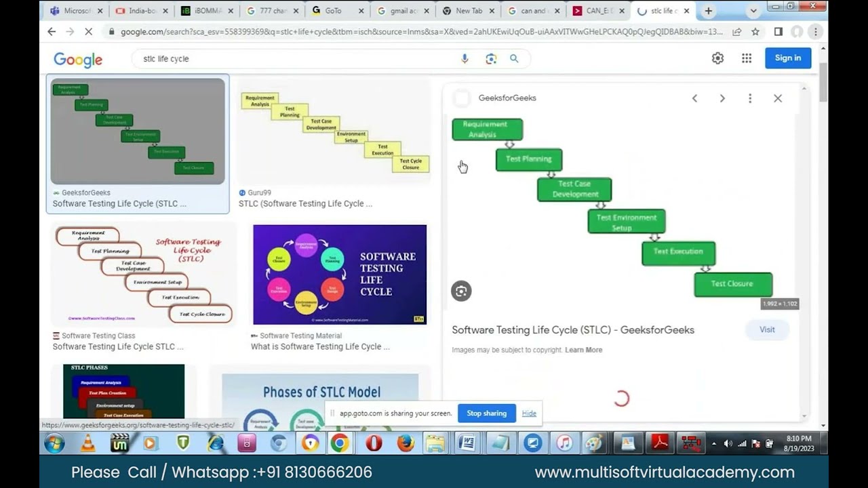The height and width of the screenshot is (488, 868).
Task: Click the volume speaker tray icon
Action: (728, 444)
